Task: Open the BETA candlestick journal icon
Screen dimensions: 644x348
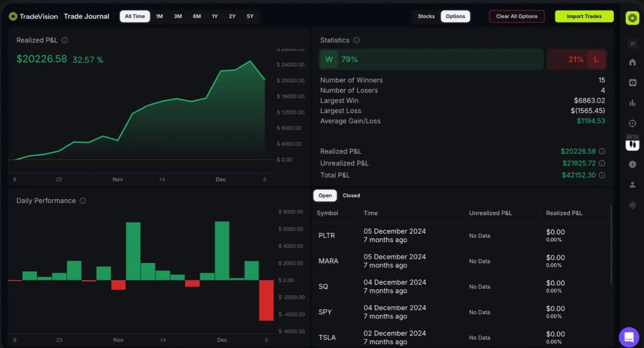Action: 632,145
